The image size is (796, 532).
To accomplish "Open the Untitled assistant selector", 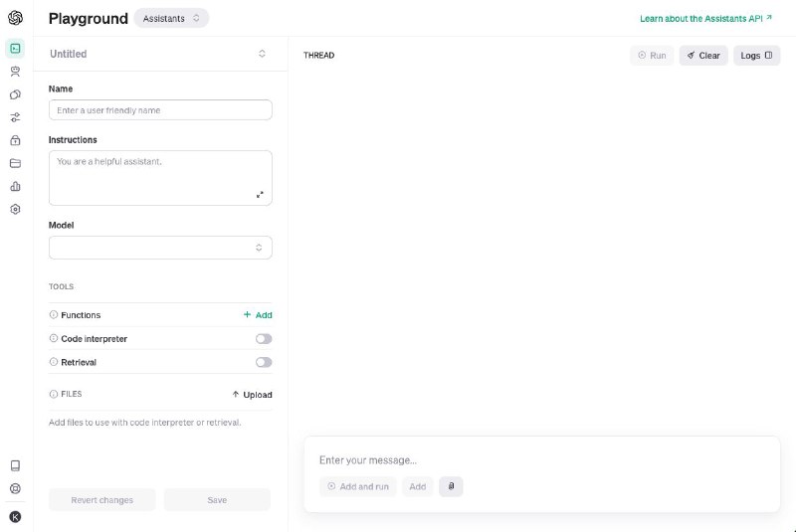I will [160, 54].
